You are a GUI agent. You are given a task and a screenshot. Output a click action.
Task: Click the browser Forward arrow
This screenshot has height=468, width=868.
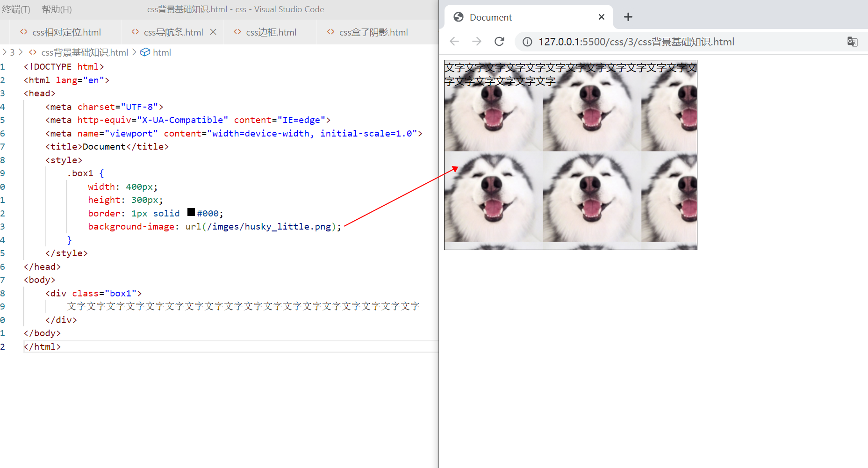(477, 42)
